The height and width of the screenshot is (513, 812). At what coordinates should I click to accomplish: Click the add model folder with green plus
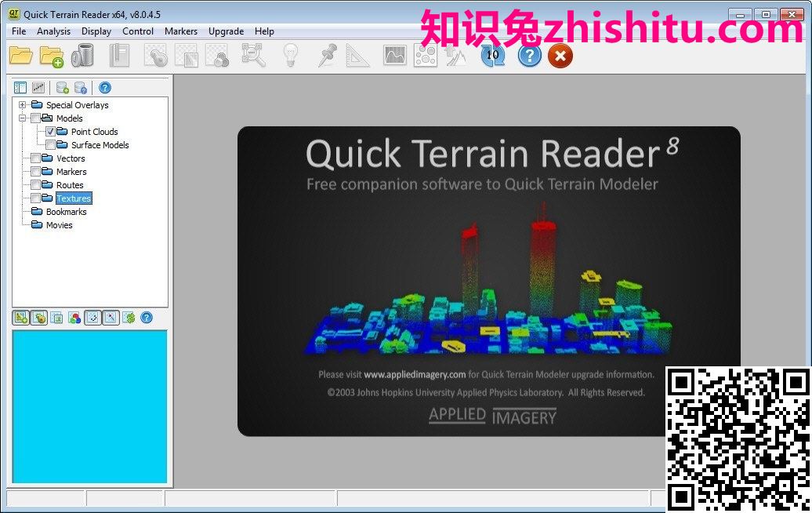[x=51, y=56]
